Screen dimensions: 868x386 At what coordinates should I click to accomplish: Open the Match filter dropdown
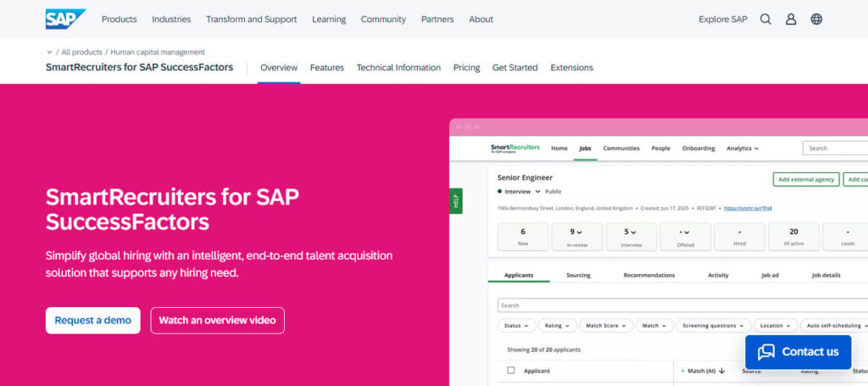pyautogui.click(x=654, y=326)
